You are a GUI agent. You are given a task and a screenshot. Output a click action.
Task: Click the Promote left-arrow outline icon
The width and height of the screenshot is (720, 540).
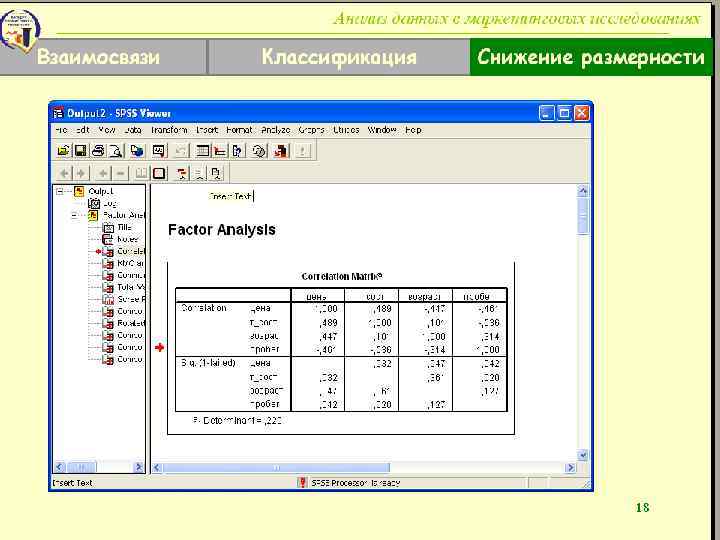pos(64,174)
